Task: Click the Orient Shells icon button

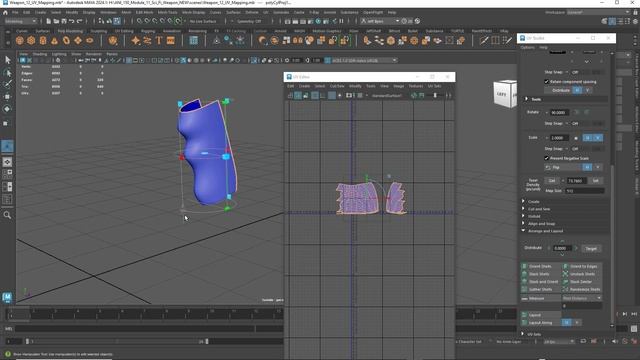Action: (525, 266)
